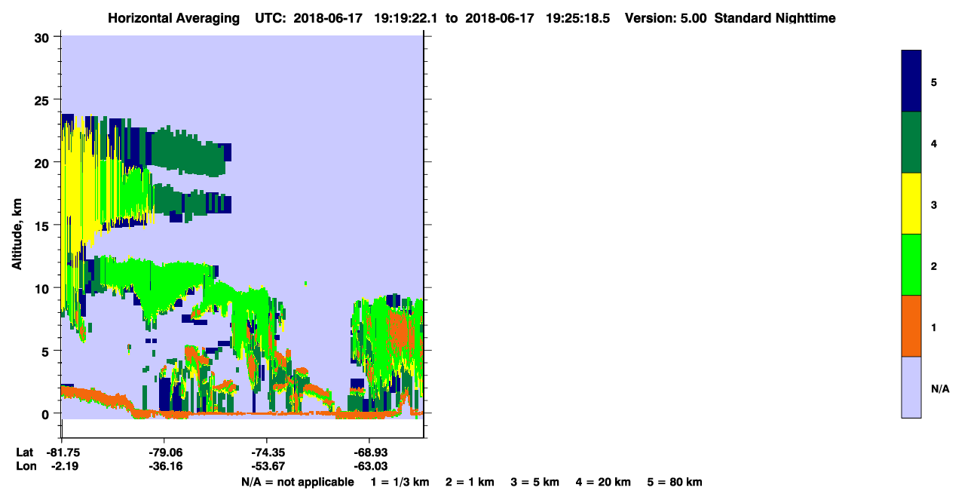Click the yellow level 3 color segment
980x503 pixels.
tap(911, 204)
